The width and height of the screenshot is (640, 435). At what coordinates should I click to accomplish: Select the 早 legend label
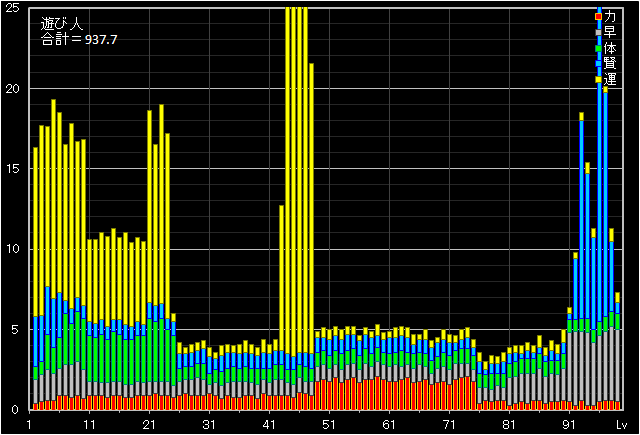610,32
